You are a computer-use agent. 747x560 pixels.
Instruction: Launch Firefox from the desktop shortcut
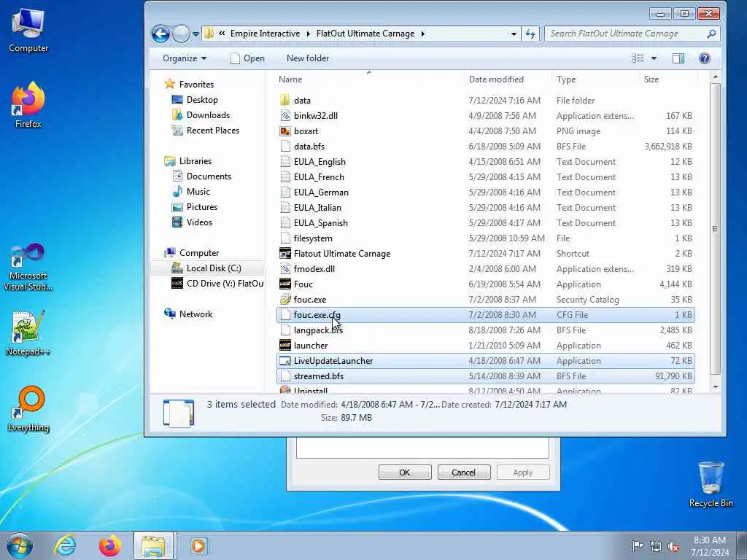[28, 105]
